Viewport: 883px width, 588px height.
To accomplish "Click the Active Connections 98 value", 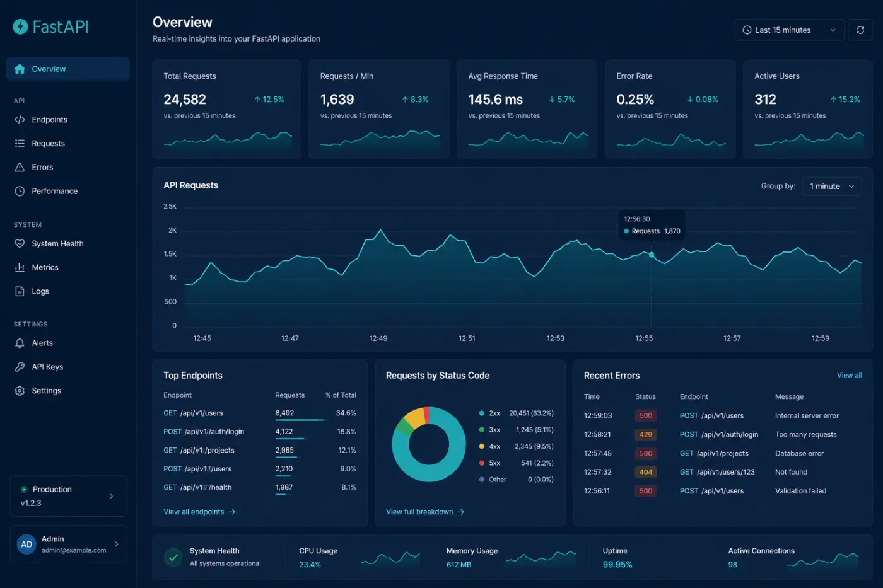I will coord(732,565).
